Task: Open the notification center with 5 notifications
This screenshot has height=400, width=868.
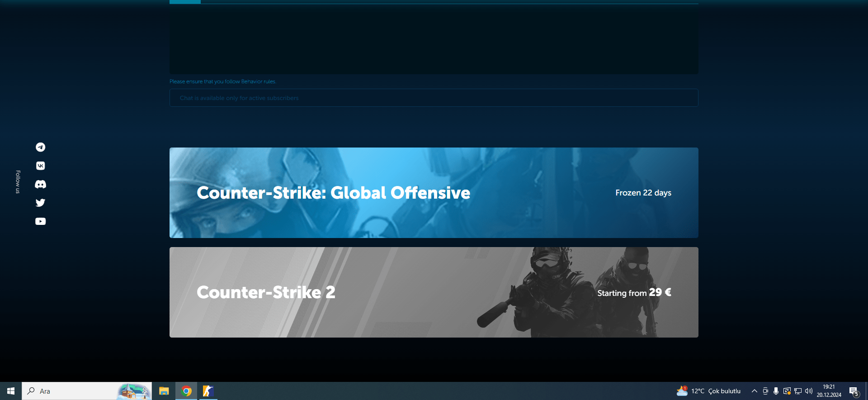Action: click(854, 391)
